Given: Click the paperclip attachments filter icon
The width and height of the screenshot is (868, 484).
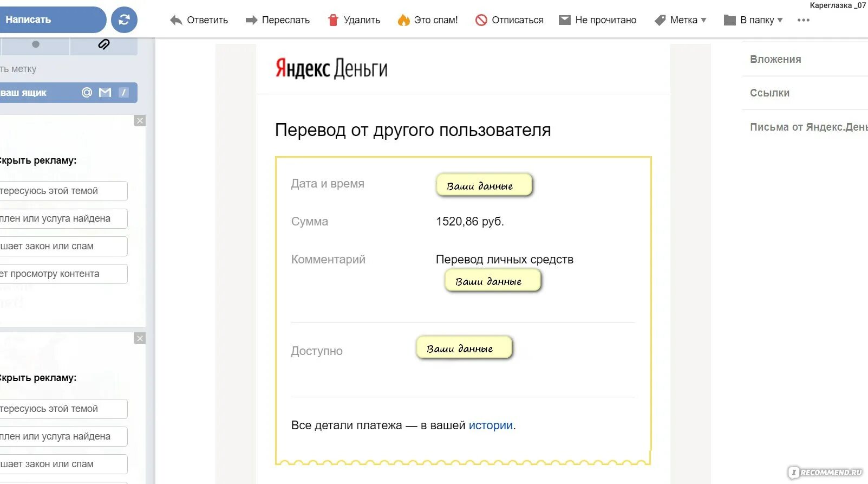Looking at the screenshot, I should [104, 44].
